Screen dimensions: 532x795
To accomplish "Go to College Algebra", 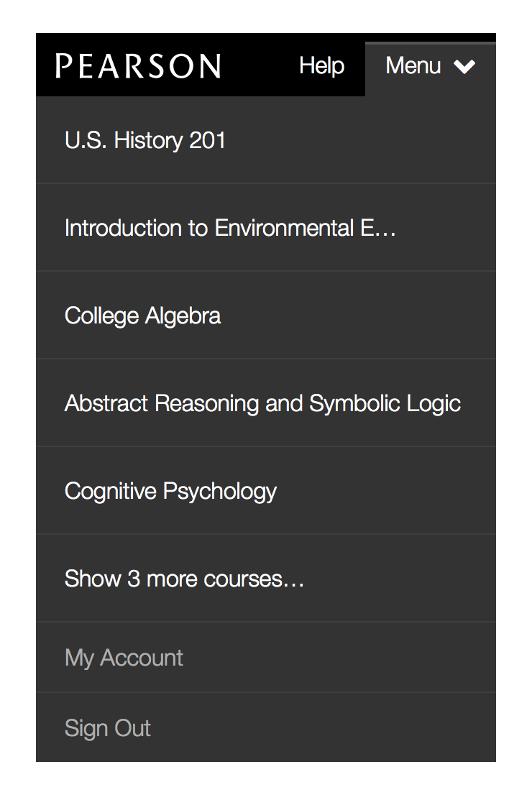I will [x=142, y=316].
